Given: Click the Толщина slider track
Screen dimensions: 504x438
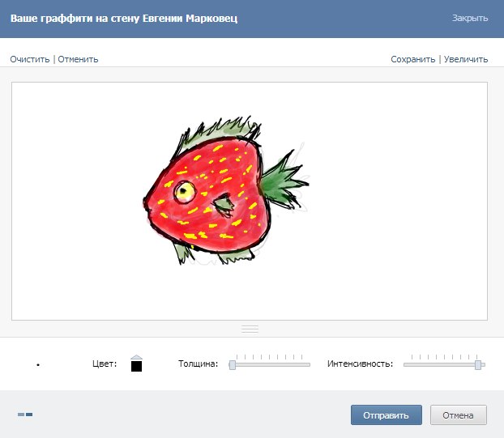Looking at the screenshot, I should point(269,365).
